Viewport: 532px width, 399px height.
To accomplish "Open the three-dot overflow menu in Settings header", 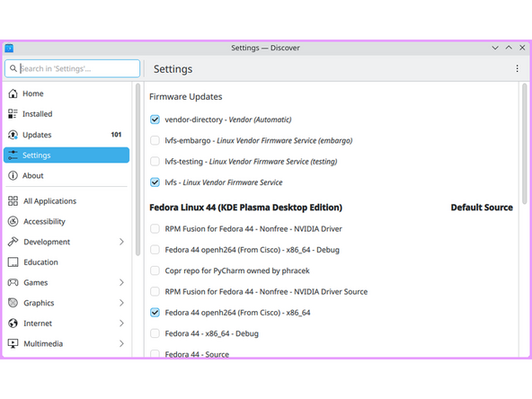I will pyautogui.click(x=517, y=68).
